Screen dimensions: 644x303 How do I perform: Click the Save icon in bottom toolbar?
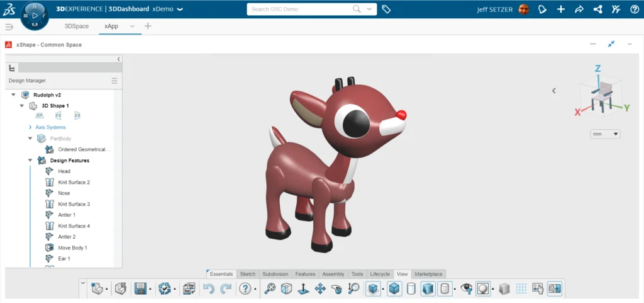pyautogui.click(x=140, y=289)
